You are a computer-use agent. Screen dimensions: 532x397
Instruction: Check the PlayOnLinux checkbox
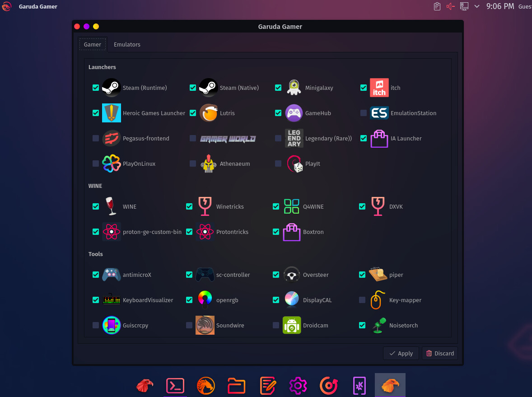(96, 163)
